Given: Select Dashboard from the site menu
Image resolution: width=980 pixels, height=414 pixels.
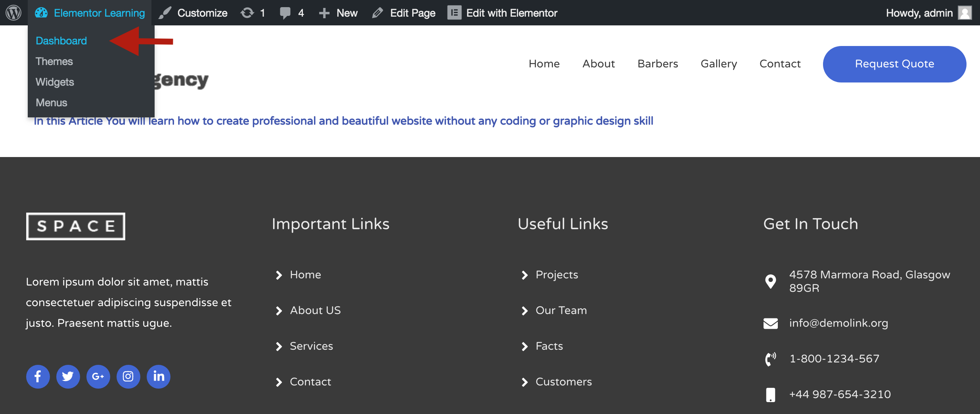Looking at the screenshot, I should (x=61, y=41).
